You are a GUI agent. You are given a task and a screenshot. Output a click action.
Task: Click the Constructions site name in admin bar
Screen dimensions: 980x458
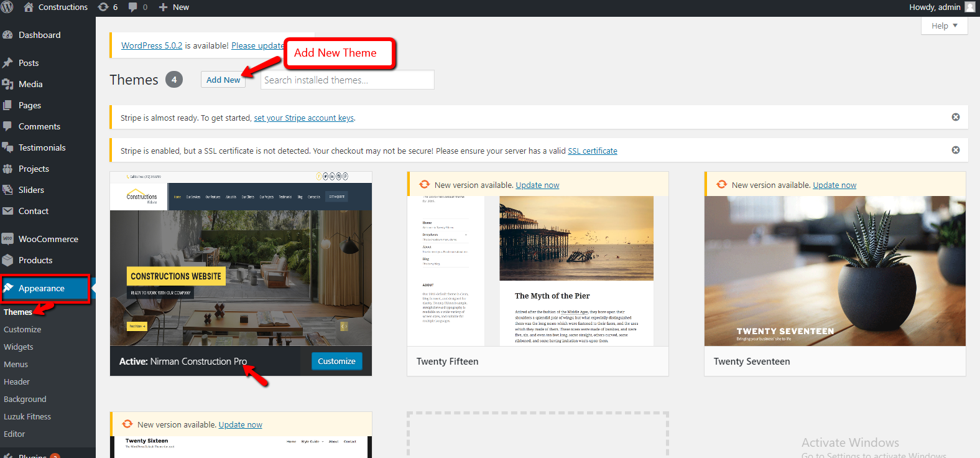point(63,7)
